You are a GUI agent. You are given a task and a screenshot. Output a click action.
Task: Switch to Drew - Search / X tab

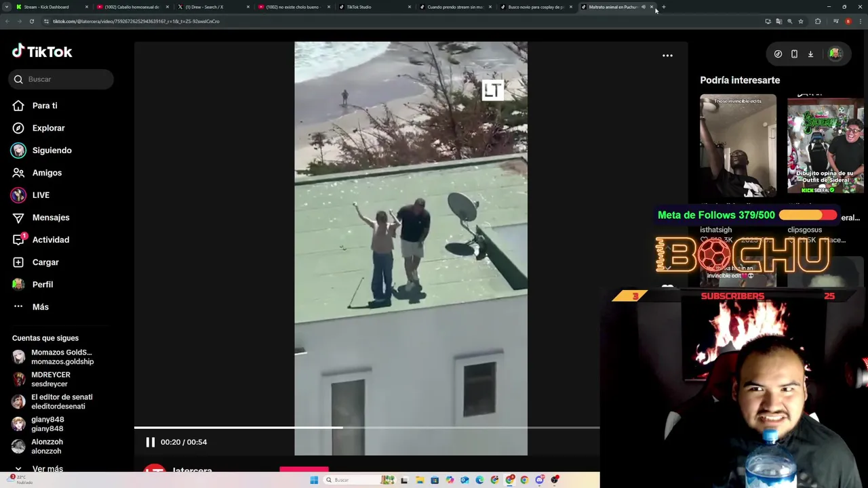point(213,7)
